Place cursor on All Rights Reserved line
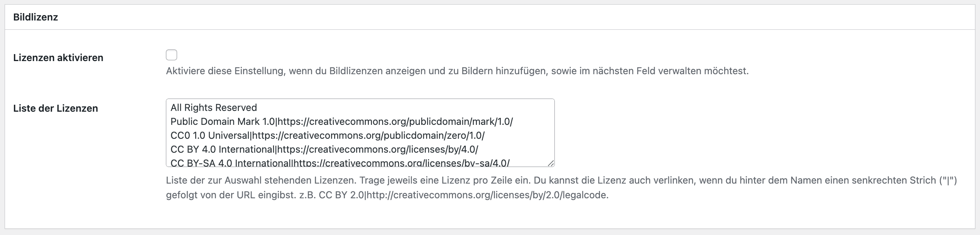The width and height of the screenshot is (980, 235). 214,107
